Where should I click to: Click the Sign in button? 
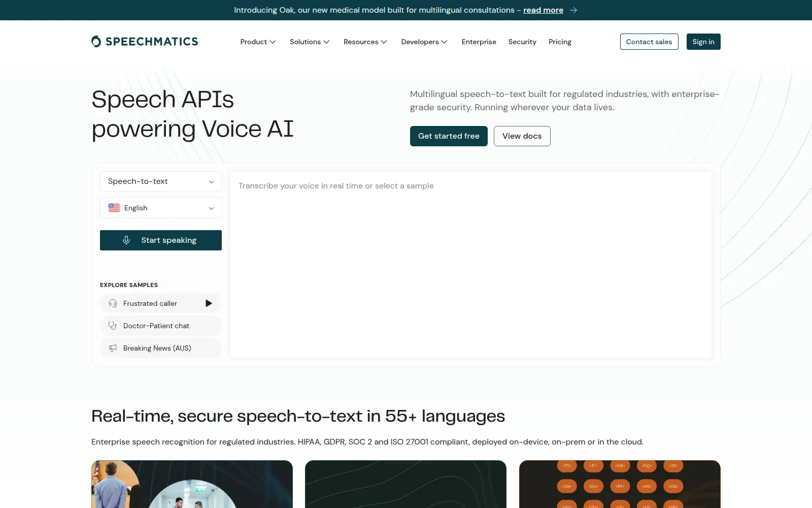click(x=703, y=42)
